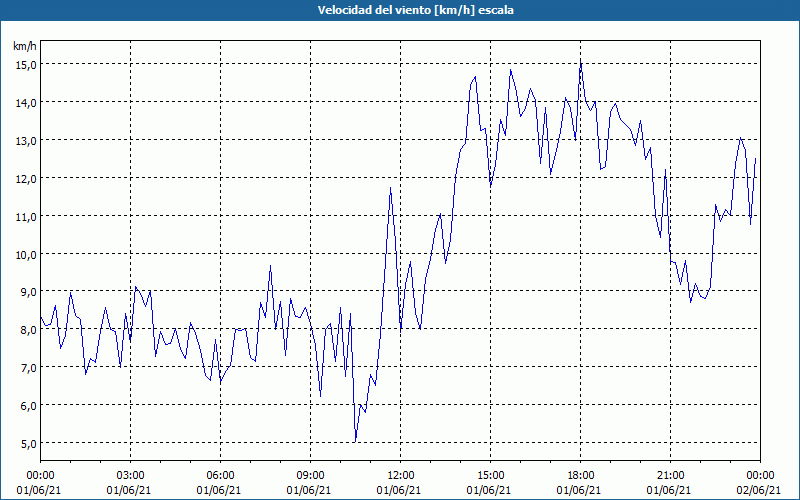Click the 15,0 y-axis value
Image resolution: width=800 pixels, height=500 pixels.
26,64
